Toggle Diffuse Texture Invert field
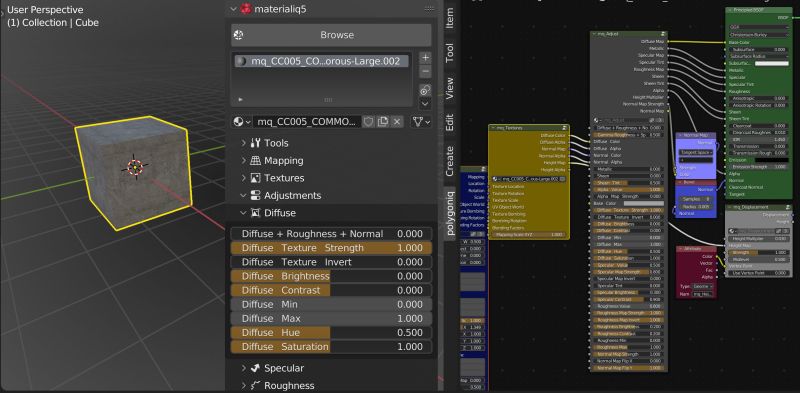The image size is (800, 393). 331,262
